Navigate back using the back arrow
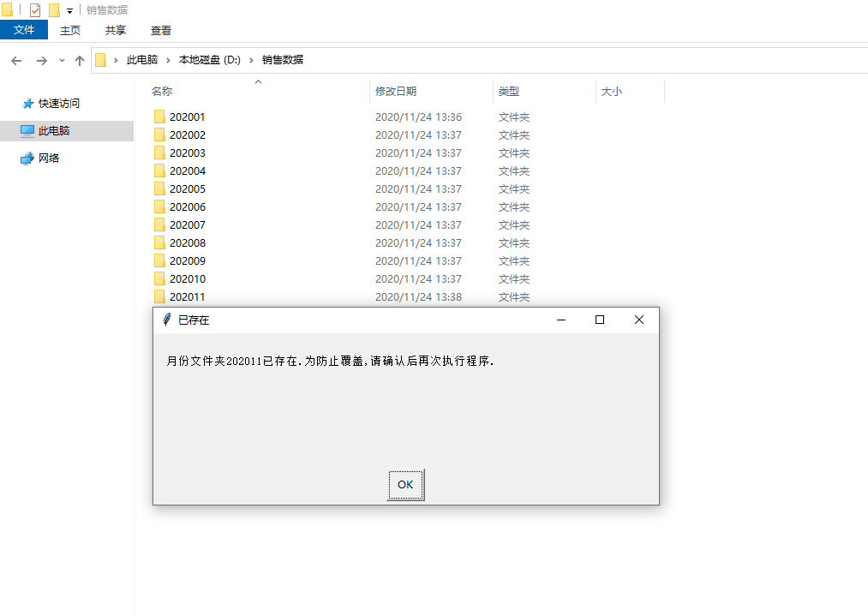The height and width of the screenshot is (616, 868). point(16,60)
